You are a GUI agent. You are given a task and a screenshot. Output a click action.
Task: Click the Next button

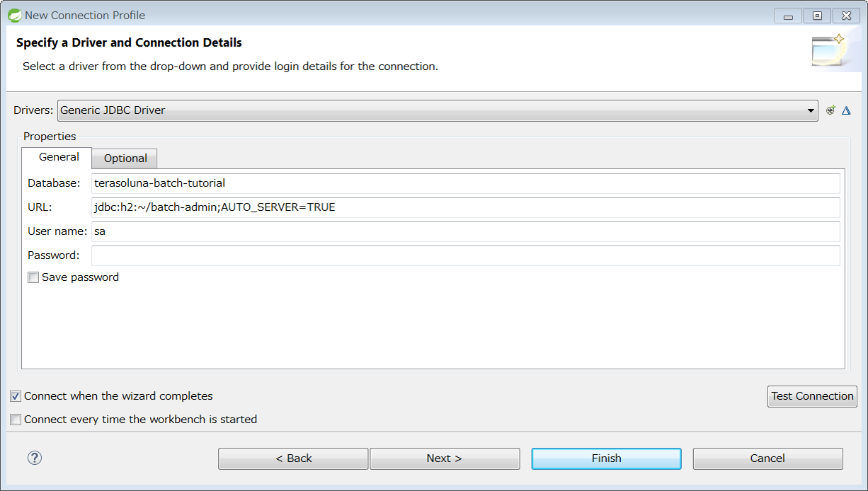[x=445, y=458]
